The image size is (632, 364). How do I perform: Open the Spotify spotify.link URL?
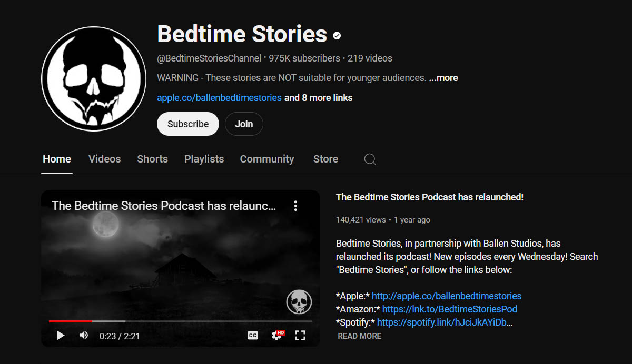[445, 322]
